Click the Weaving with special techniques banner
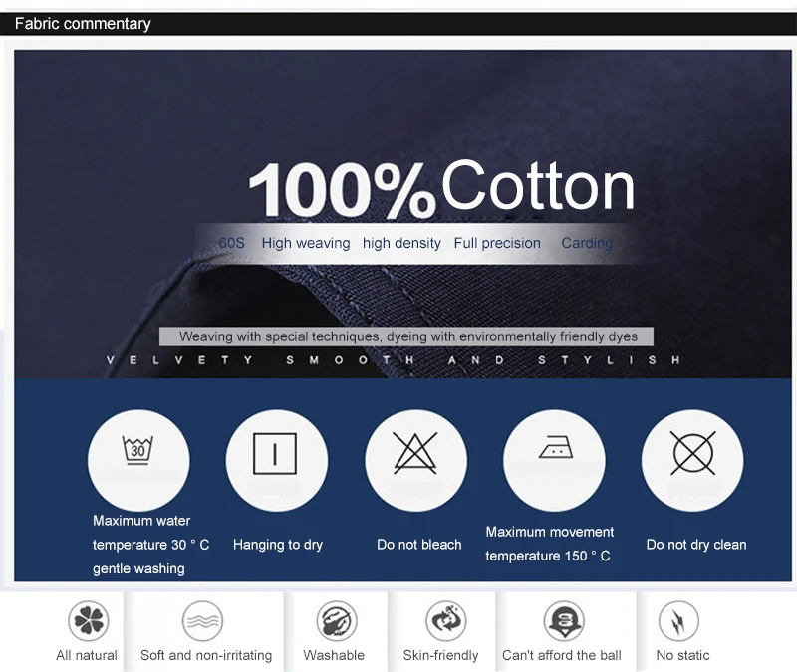Image resolution: width=797 pixels, height=672 pixels. [406, 336]
